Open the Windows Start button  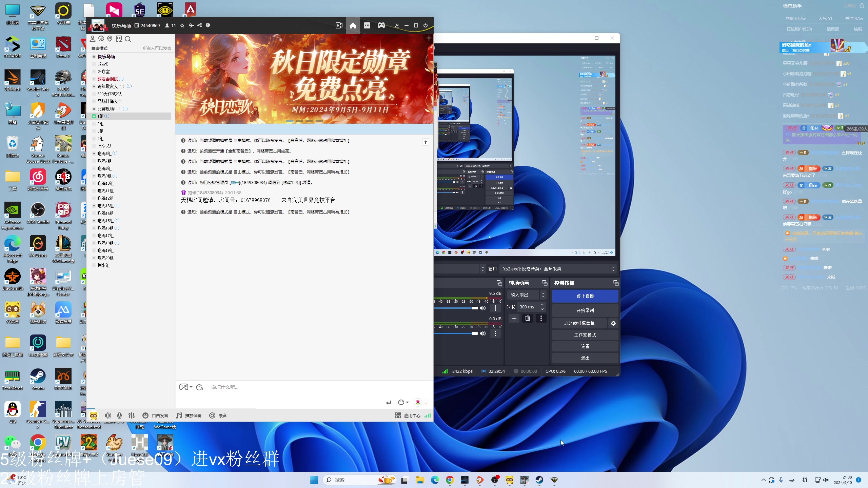point(314,480)
